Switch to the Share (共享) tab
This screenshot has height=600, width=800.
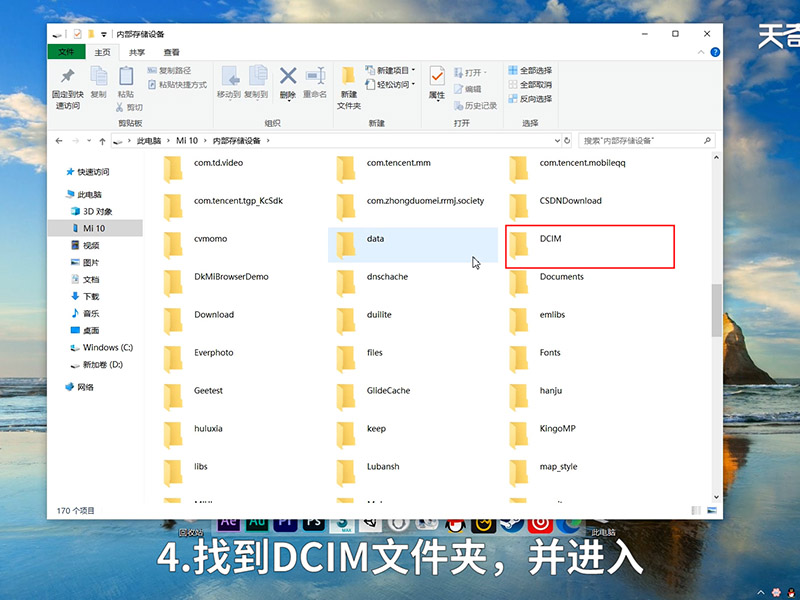(137, 52)
